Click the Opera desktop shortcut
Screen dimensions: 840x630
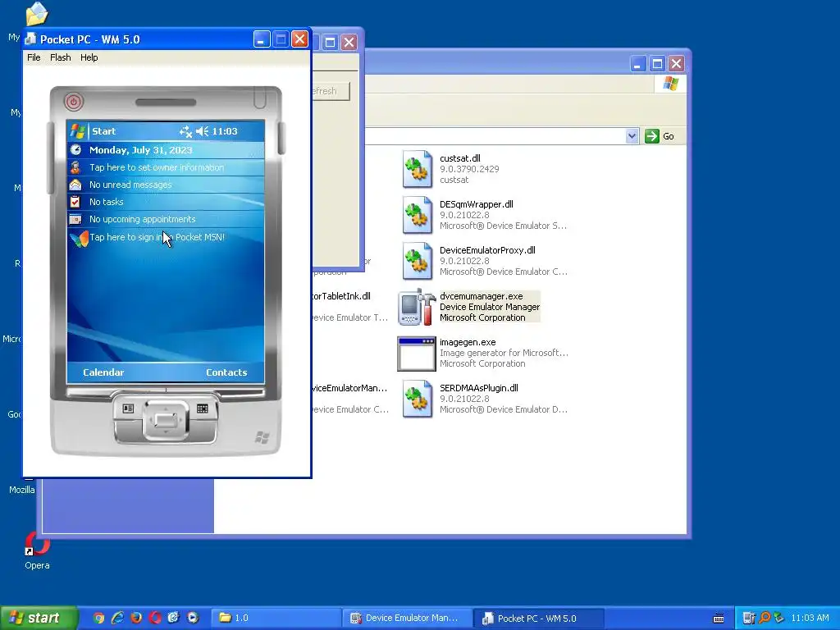point(37,550)
